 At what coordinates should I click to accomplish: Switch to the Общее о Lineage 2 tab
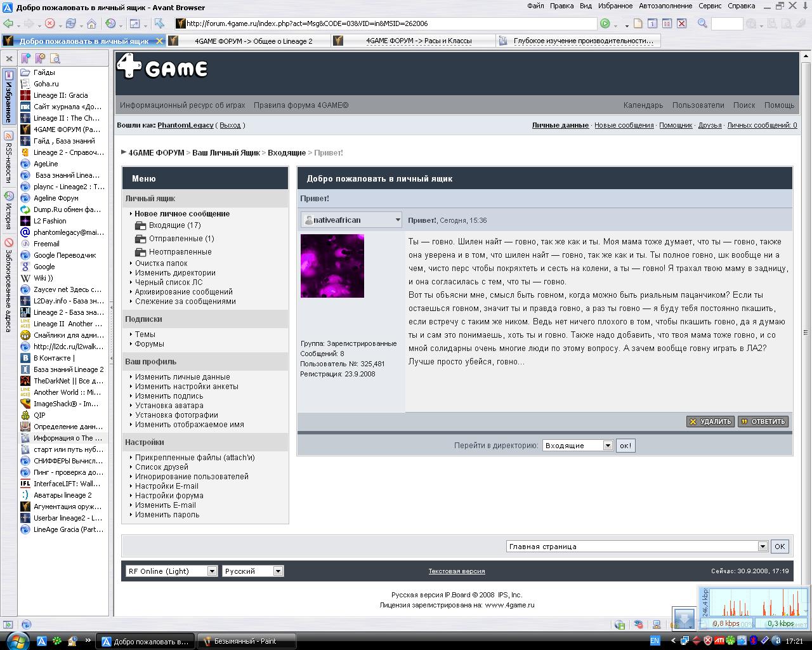point(253,41)
